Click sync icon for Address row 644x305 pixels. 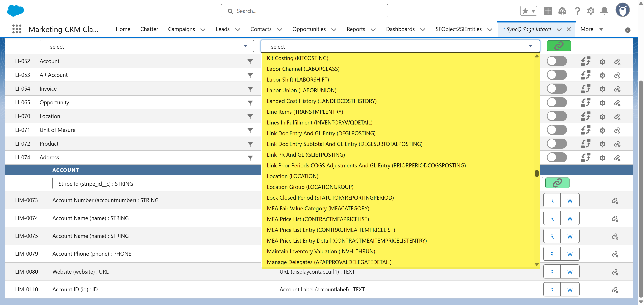point(585,158)
